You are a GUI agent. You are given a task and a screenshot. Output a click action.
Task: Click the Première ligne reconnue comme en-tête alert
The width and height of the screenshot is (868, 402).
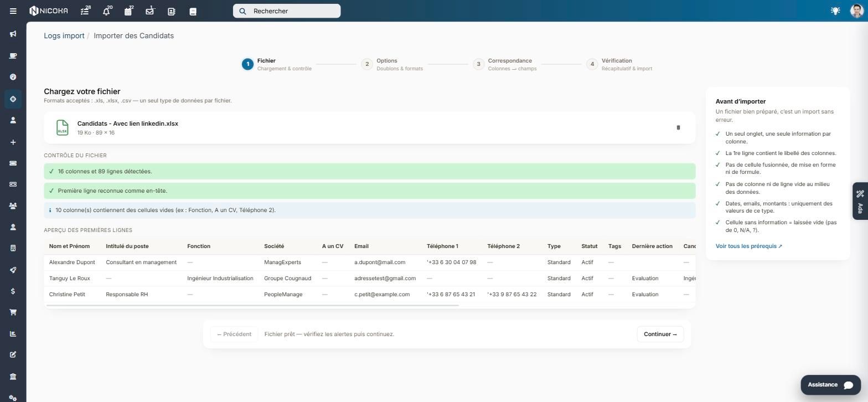(370, 191)
